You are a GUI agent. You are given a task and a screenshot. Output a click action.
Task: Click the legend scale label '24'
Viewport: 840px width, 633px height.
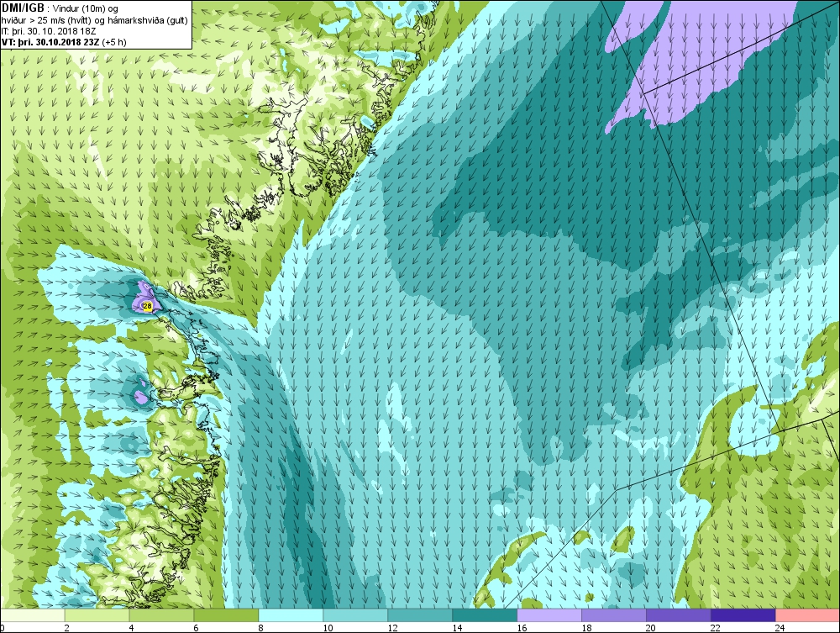(x=780, y=628)
